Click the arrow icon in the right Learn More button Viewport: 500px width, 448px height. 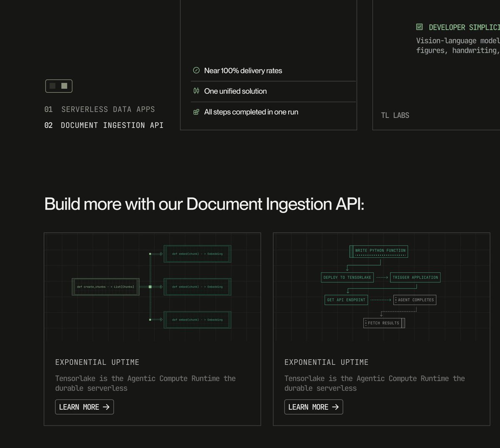tap(335, 407)
